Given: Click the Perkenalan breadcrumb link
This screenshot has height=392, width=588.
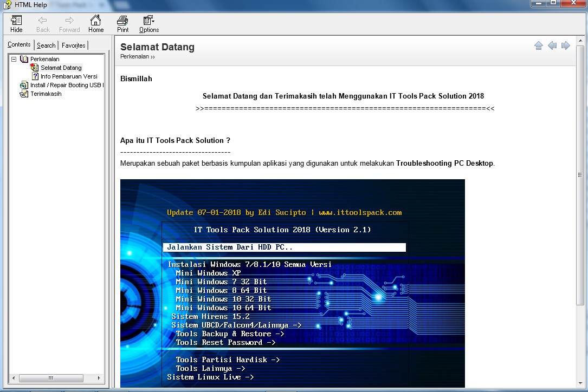Looking at the screenshot, I should pyautogui.click(x=134, y=57).
